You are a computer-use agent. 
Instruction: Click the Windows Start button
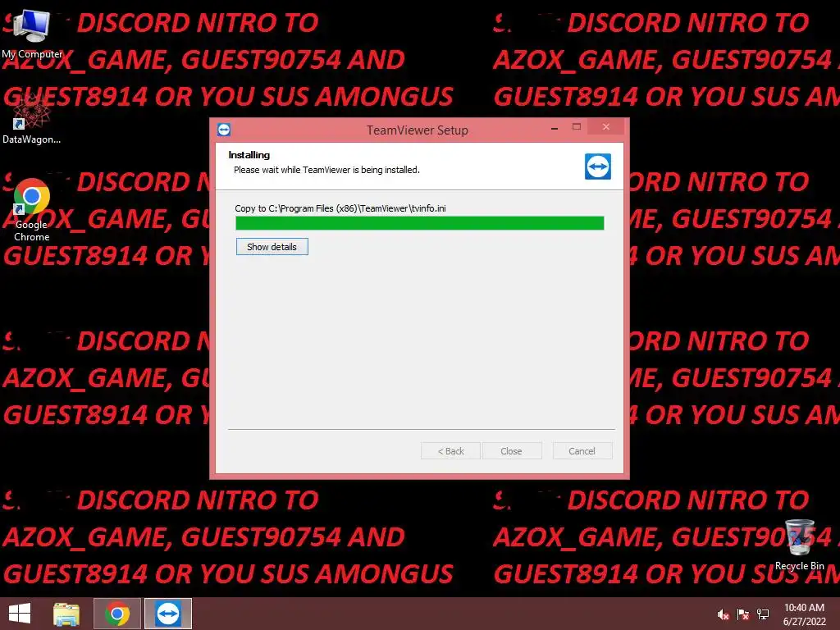[20, 614]
